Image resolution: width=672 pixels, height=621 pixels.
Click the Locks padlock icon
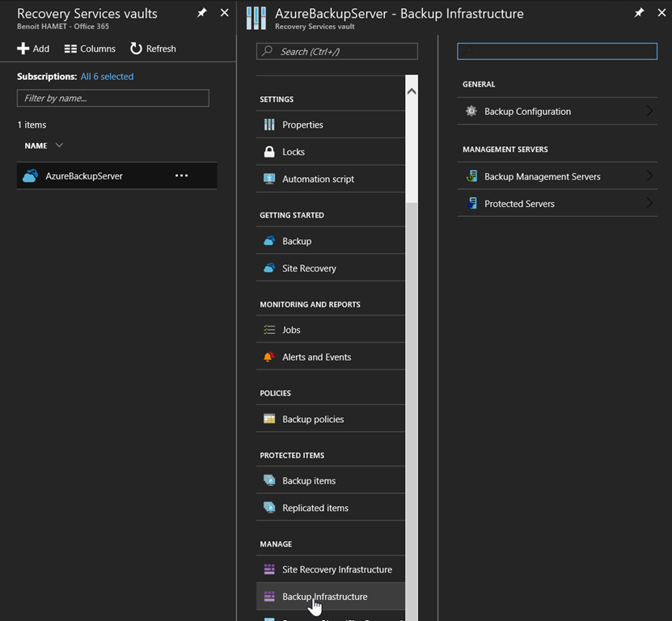coord(269,152)
